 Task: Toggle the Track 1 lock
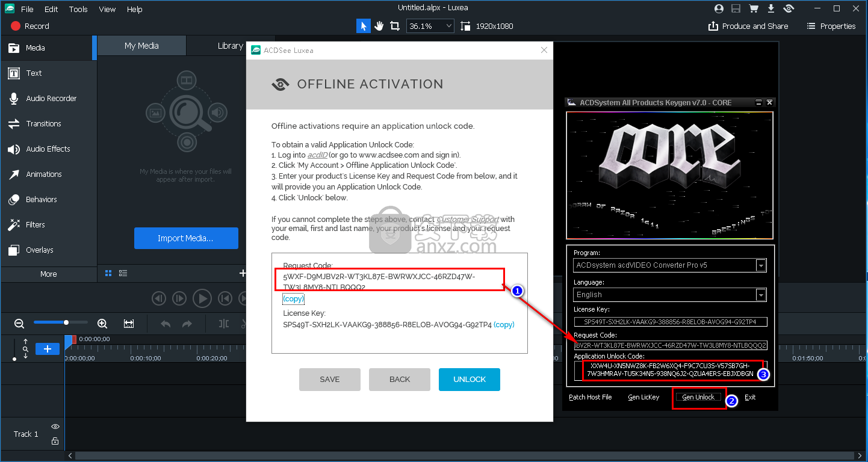click(55, 441)
